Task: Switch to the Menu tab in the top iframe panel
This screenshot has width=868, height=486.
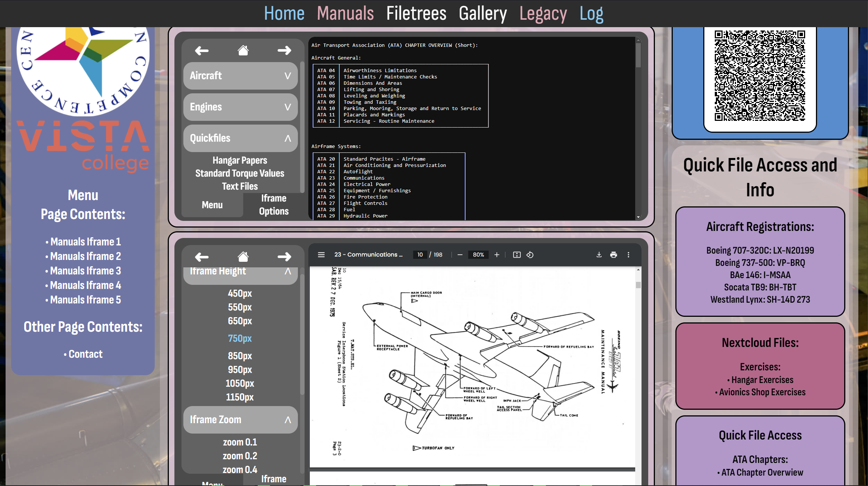Action: pos(212,205)
